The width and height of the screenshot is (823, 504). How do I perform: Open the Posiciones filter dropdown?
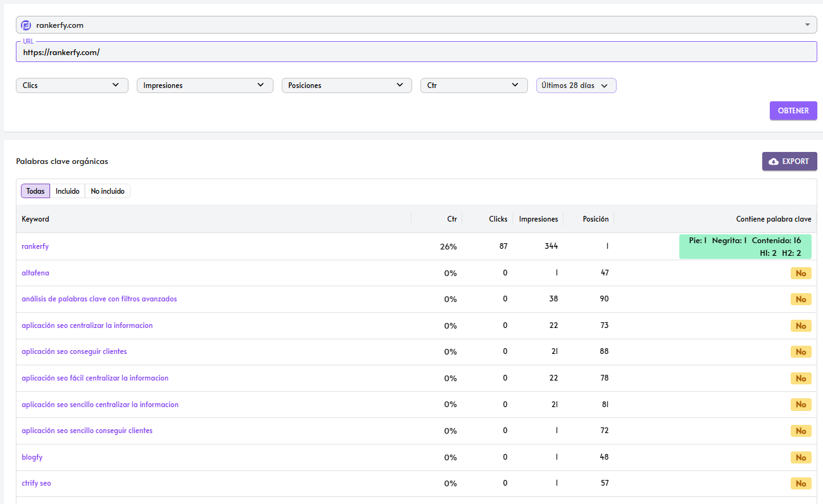[x=347, y=85]
